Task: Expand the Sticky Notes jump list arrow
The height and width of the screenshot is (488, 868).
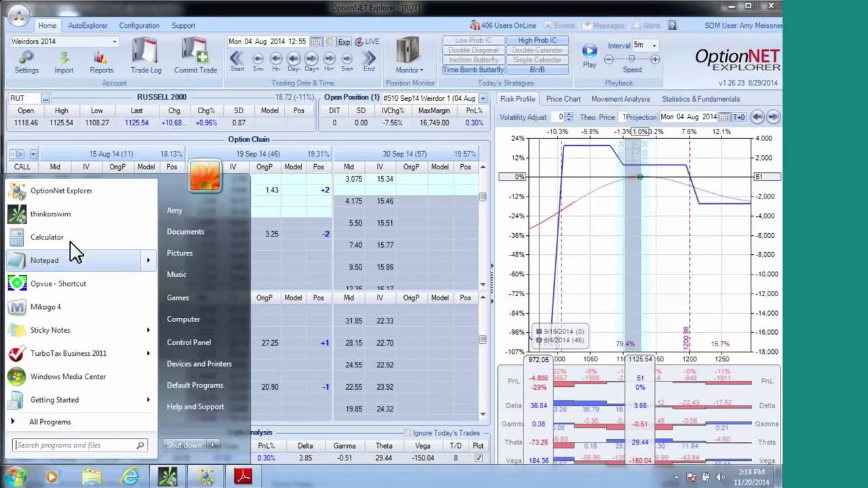Action: point(149,330)
